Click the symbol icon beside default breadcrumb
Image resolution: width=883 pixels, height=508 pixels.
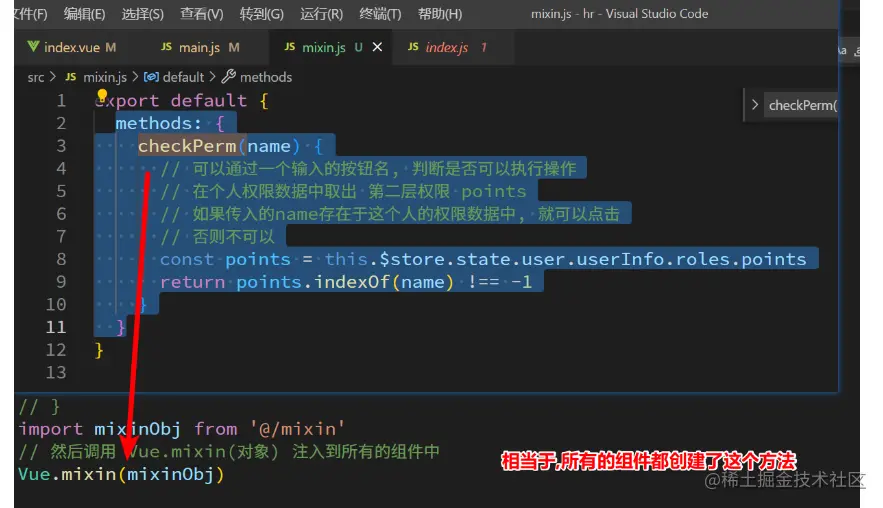click(151, 77)
